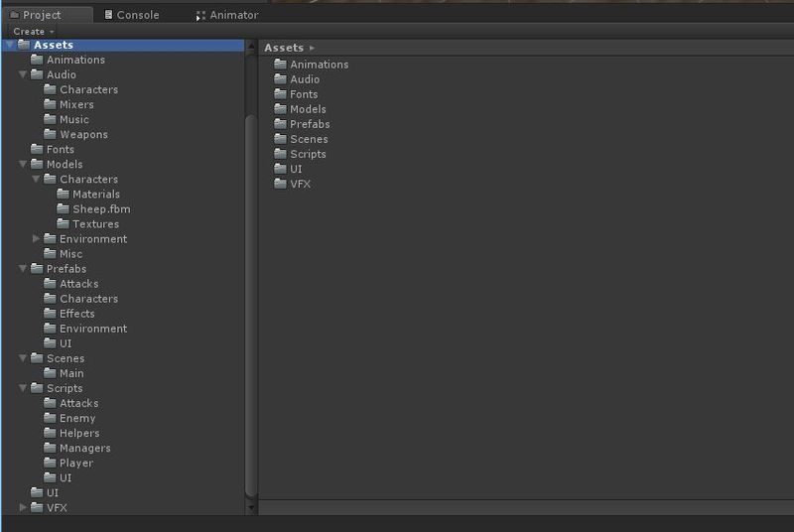The image size is (794, 532).
Task: Select VFX folder in tree
Action: pyautogui.click(x=57, y=508)
